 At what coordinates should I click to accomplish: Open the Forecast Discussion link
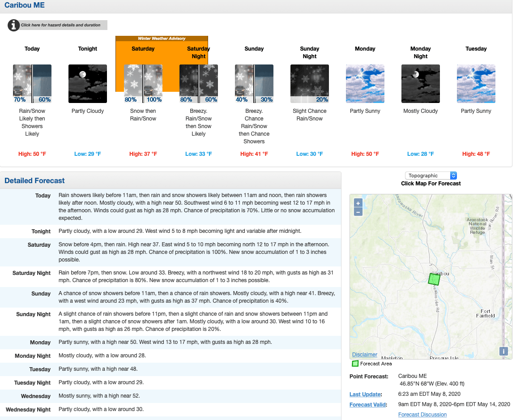(422, 415)
